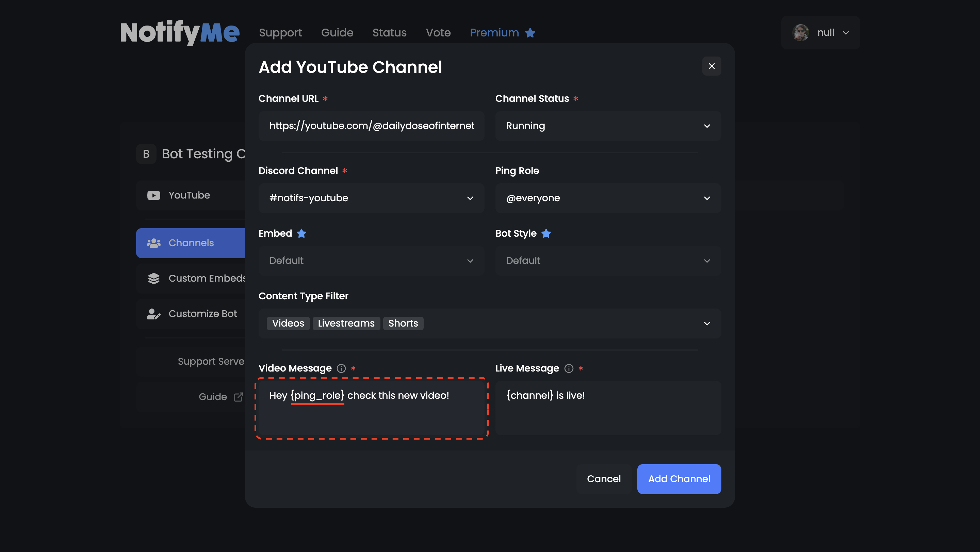
Task: Click the Cancel button
Action: 603,479
